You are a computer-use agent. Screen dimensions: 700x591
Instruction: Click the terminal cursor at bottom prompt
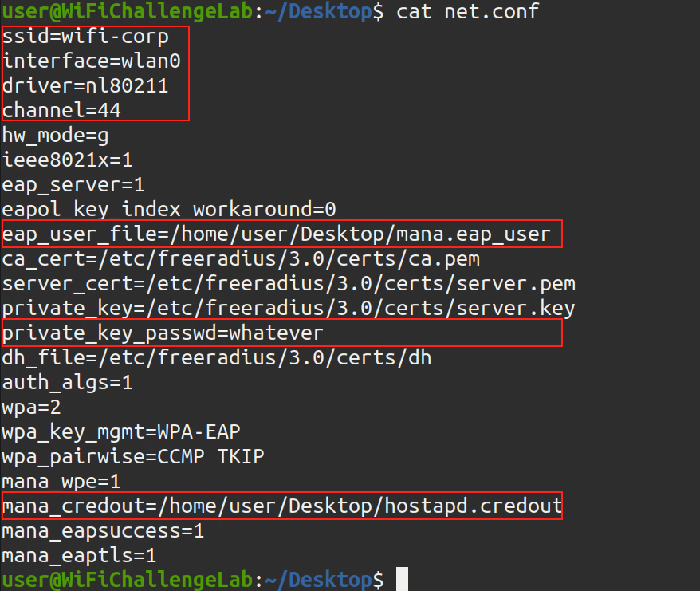(x=402, y=579)
